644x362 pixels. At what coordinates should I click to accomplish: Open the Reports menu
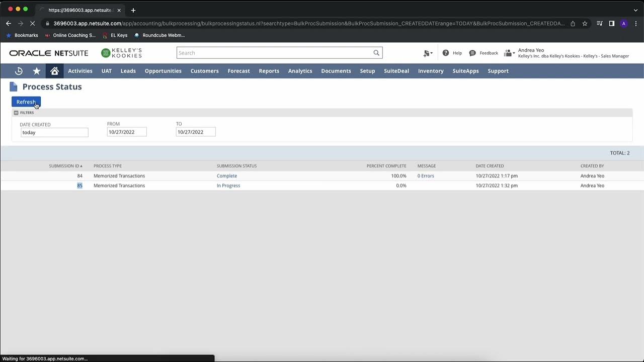coord(269,71)
